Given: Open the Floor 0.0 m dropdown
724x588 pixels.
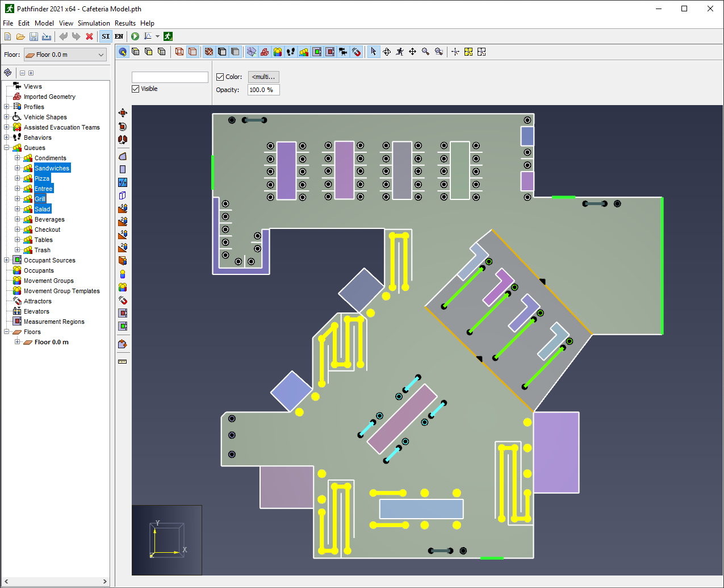Looking at the screenshot, I should [x=65, y=55].
